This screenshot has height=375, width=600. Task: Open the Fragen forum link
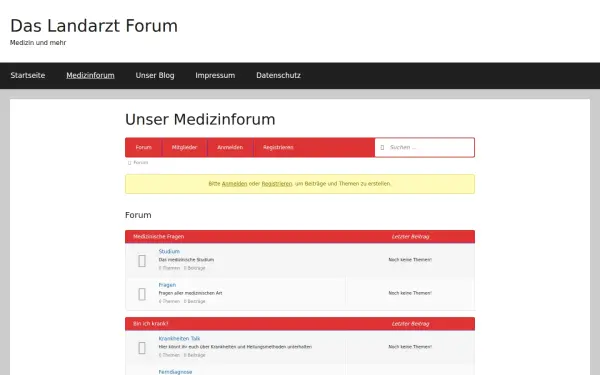point(167,285)
